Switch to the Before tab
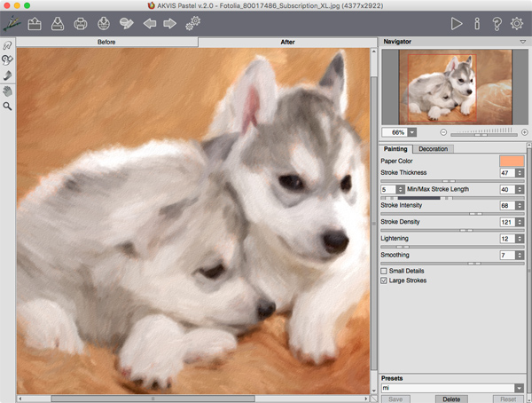The image size is (532, 403). 106,42
